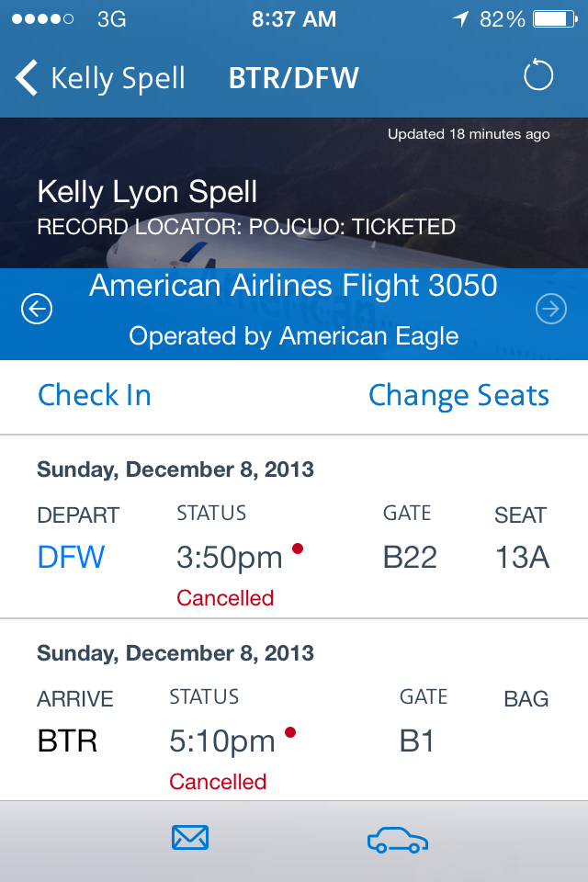This screenshot has width=588, height=882.
Task: Select departure gate B22
Action: (410, 557)
